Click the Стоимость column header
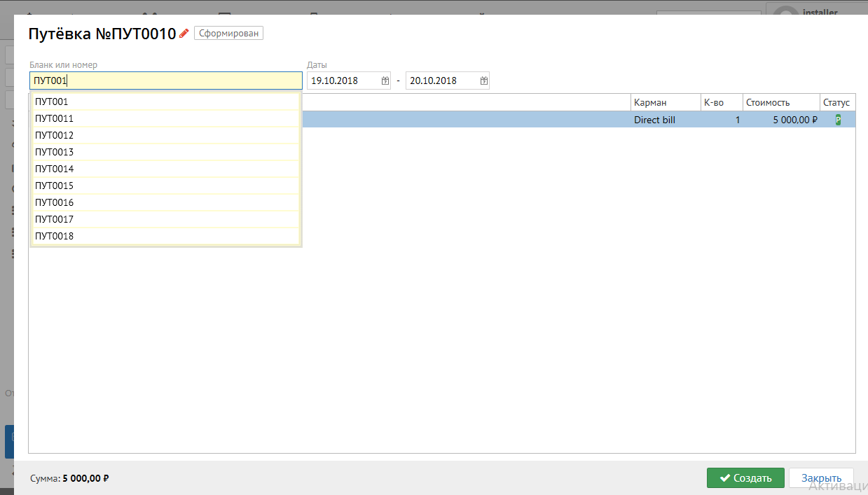Screen dimensions: 868x495 pos(781,102)
